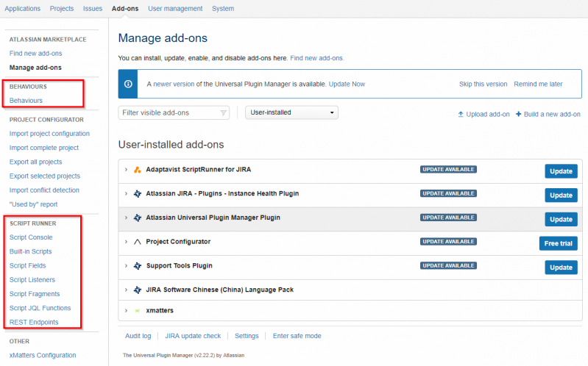
Task: Click the Adaptavist ScriptRunner add-on icon
Action: pyautogui.click(x=138, y=170)
